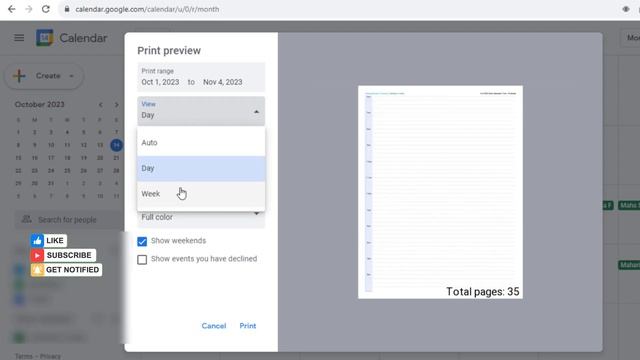Click the address bar URL

pyautogui.click(x=147, y=9)
